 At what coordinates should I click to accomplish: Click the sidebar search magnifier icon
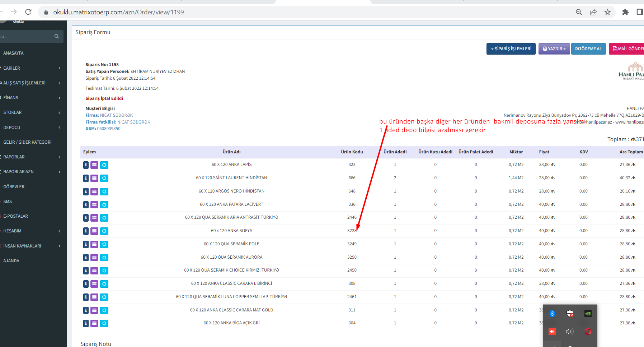click(57, 36)
